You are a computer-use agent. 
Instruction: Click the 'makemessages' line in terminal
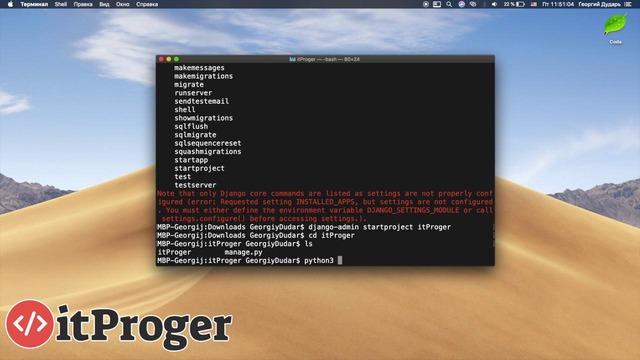[199, 68]
